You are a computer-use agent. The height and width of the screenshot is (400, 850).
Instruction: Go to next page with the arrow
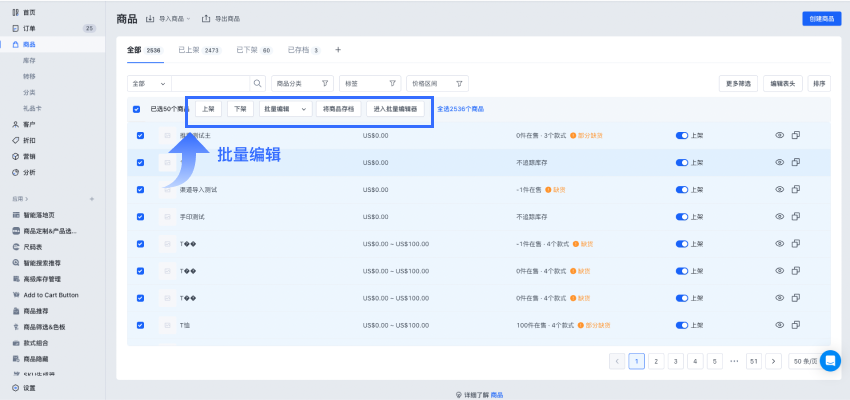tap(774, 361)
